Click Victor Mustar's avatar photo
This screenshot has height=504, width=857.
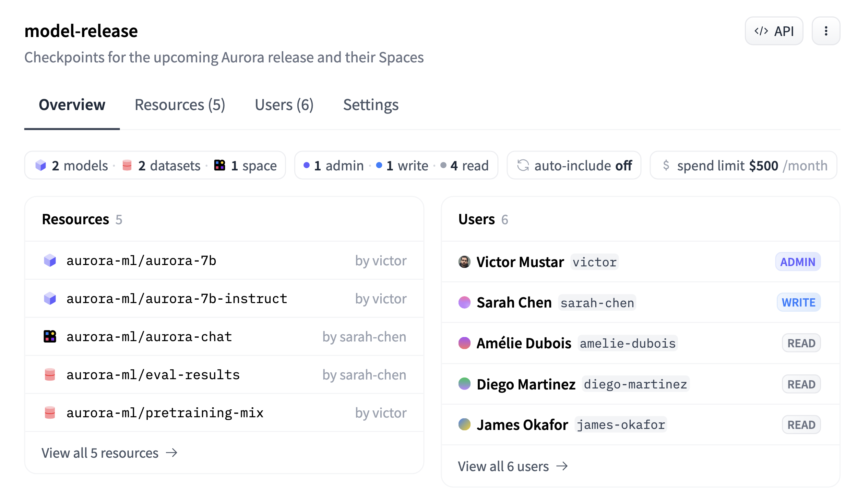pos(464,262)
